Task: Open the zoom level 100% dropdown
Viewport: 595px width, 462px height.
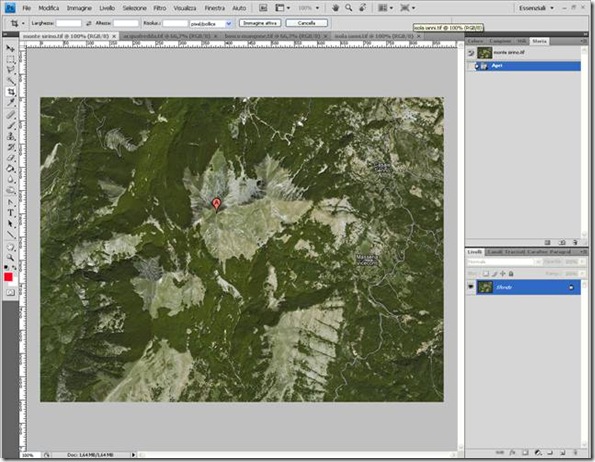Action: (309, 8)
